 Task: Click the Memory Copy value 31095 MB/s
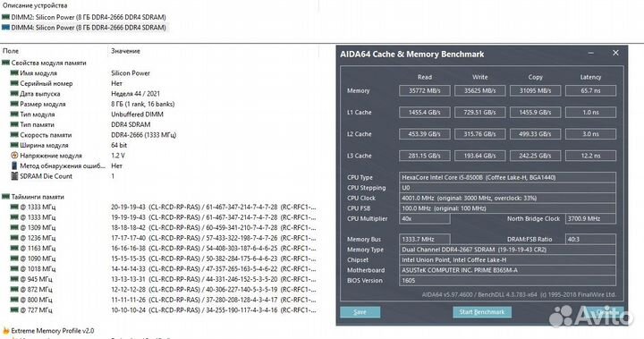pos(535,90)
